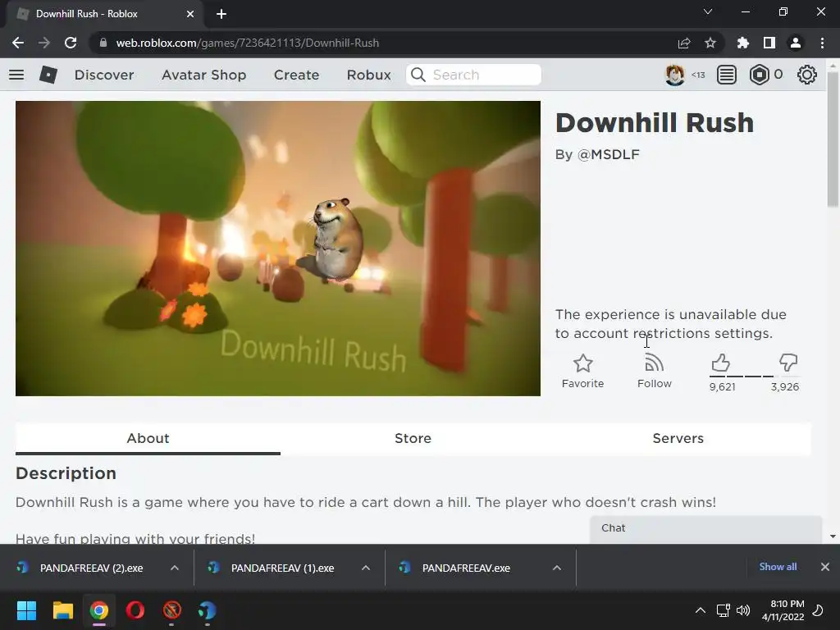View site info via lock icon
The width and height of the screenshot is (840, 630).
pyautogui.click(x=103, y=43)
